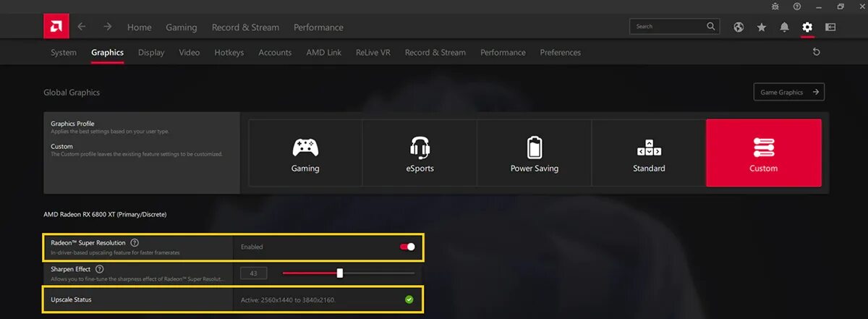The image size is (868, 319).
Task: Open notifications bell icon
Action: point(785,27)
